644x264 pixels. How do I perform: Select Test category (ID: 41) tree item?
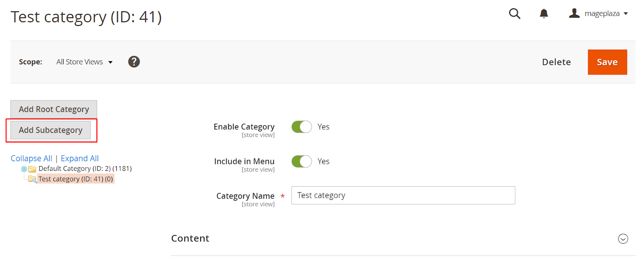pos(76,179)
